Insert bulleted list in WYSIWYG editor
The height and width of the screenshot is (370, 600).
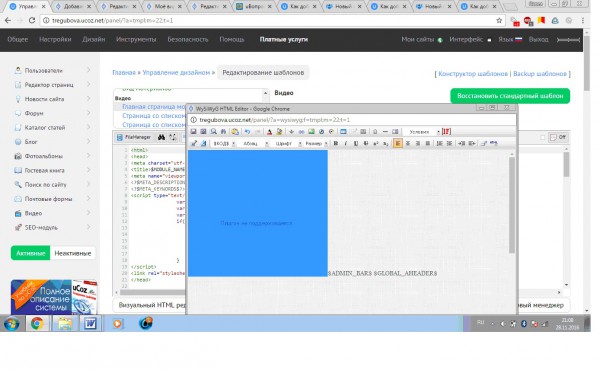pos(450,143)
